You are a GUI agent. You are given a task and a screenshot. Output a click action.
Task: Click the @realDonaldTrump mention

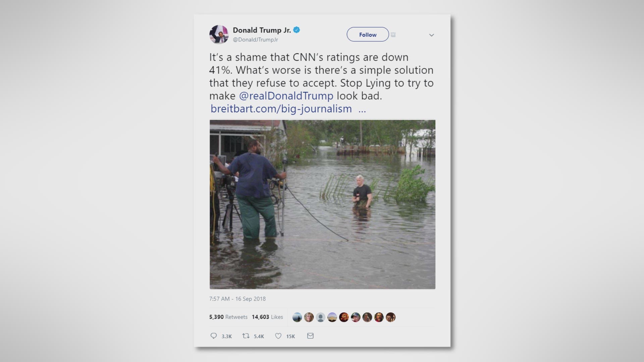[x=287, y=96]
